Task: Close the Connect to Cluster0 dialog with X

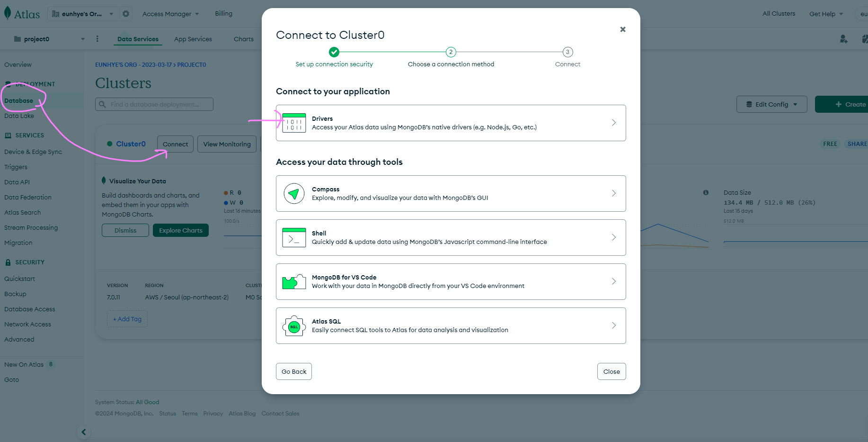Action: coord(623,29)
